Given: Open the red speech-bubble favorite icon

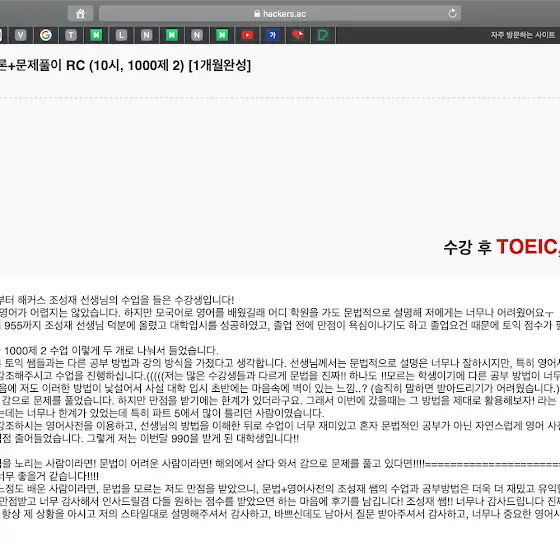Looking at the screenshot, I should coord(298,35).
